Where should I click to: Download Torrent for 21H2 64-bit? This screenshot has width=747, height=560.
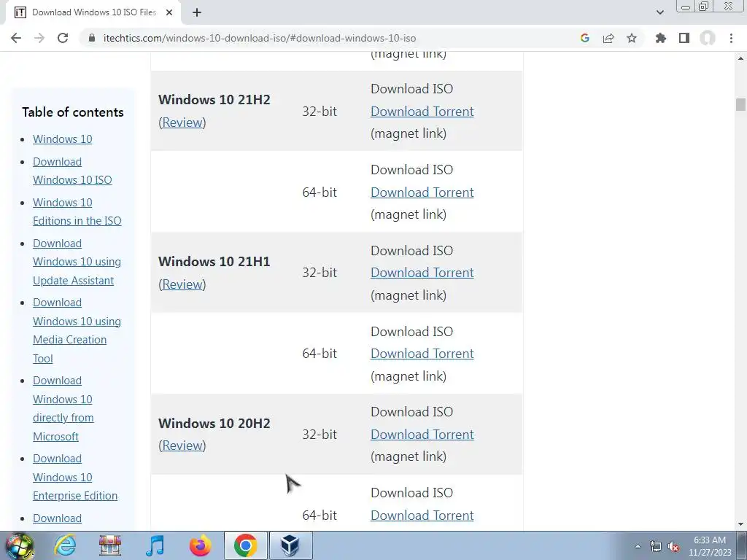(x=422, y=192)
